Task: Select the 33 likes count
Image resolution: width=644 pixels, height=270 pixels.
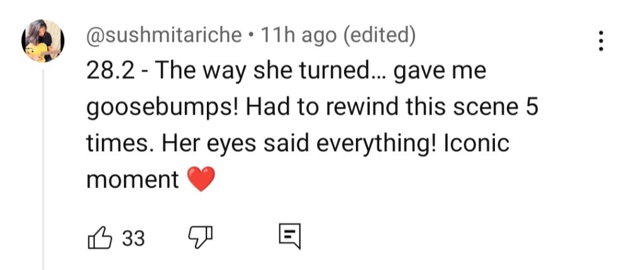Action: 133,238
